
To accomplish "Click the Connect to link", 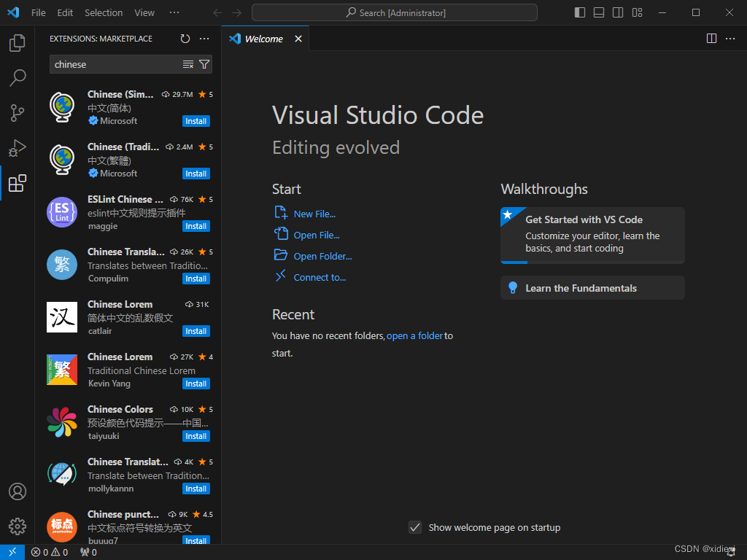I will coord(320,278).
